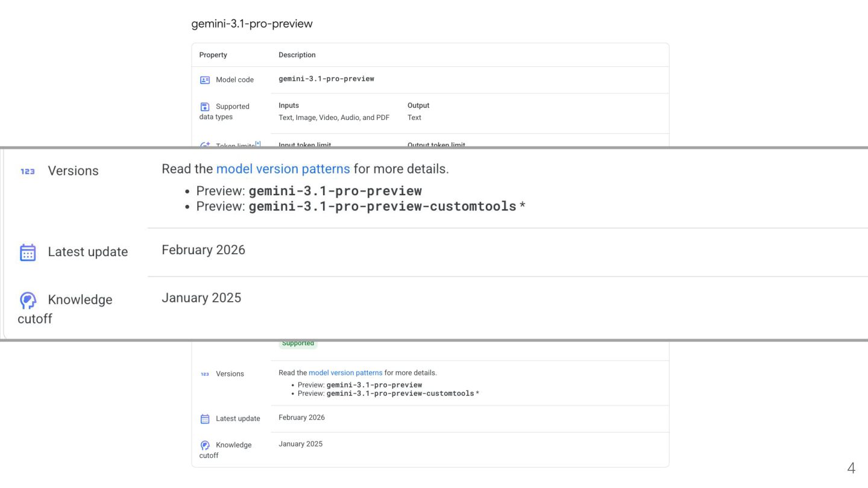The height and width of the screenshot is (488, 868).
Task: Click the large Knowledge cutoff head icon
Action: [x=28, y=300]
